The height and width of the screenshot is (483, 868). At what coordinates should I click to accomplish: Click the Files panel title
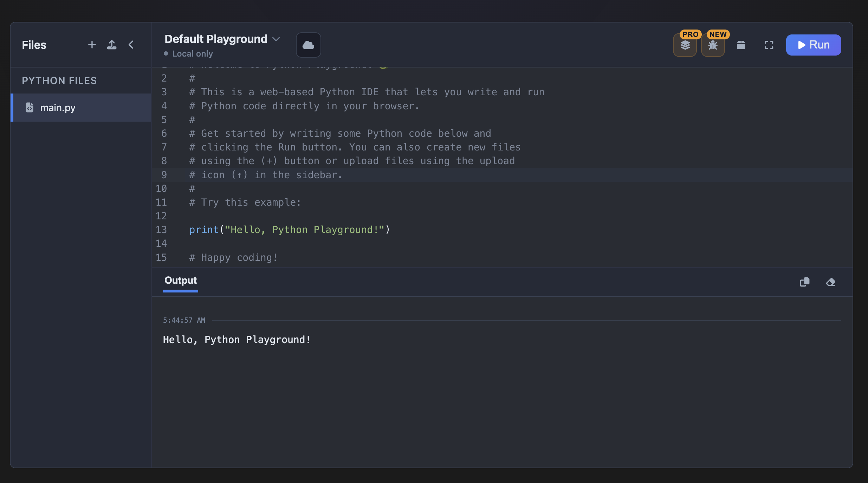(x=34, y=45)
